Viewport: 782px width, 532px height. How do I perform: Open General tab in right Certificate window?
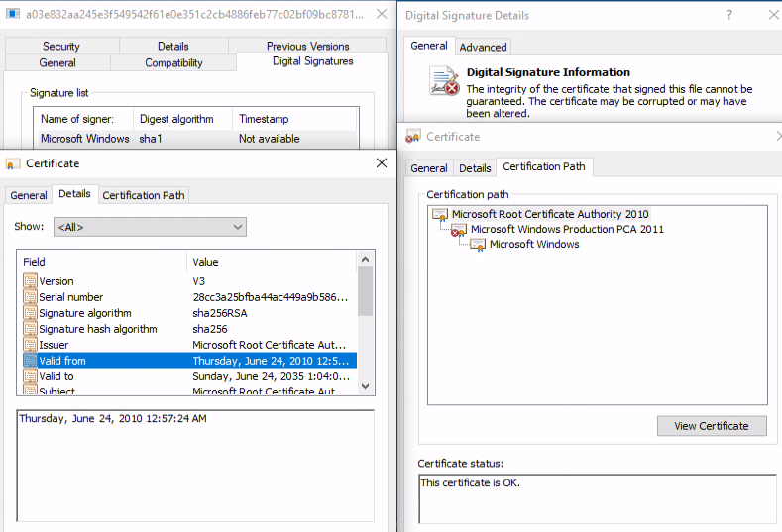pos(429,168)
